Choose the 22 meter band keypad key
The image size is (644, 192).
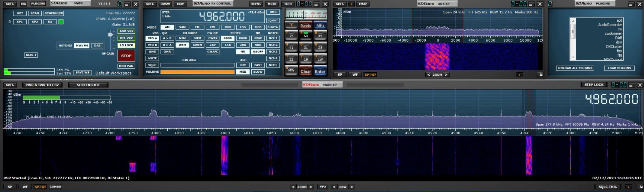click(x=291, y=58)
